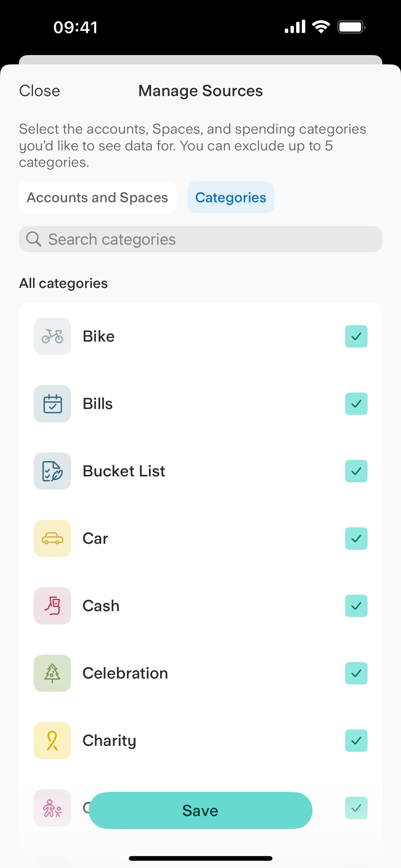This screenshot has height=868, width=401.
Task: Tap the pink family icon at bottom
Action: point(52,808)
